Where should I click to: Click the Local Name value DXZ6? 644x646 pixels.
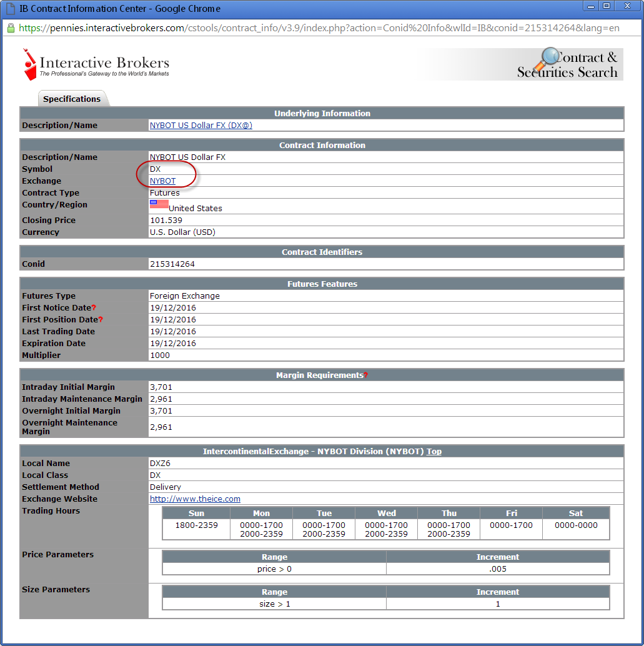point(161,464)
